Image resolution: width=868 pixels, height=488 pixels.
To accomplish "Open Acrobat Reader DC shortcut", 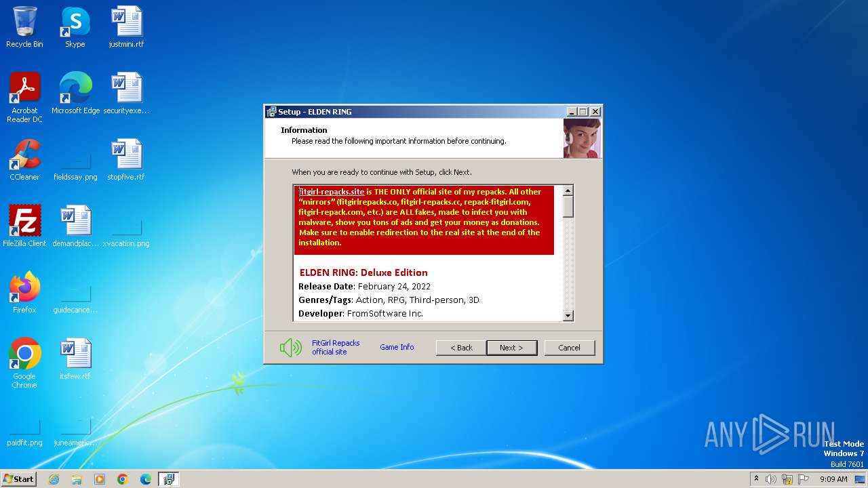I will pyautogui.click(x=24, y=97).
